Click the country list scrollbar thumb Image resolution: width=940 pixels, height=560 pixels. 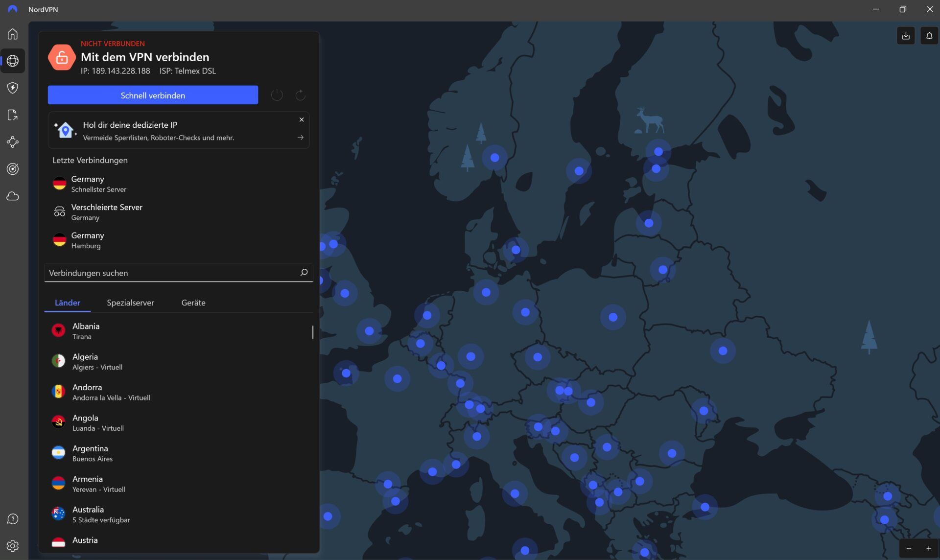tap(312, 332)
